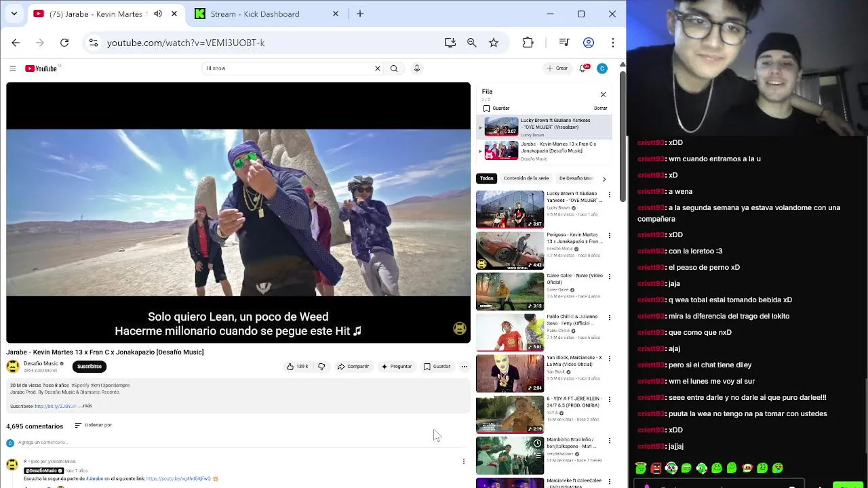Open pinned comment options menu
The width and height of the screenshot is (868, 488).
pyautogui.click(x=464, y=462)
